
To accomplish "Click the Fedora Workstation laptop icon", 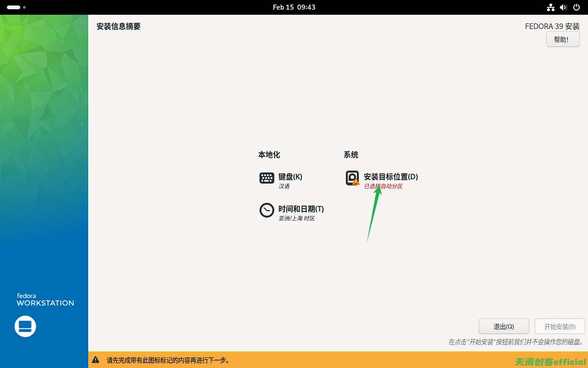I will (25, 326).
